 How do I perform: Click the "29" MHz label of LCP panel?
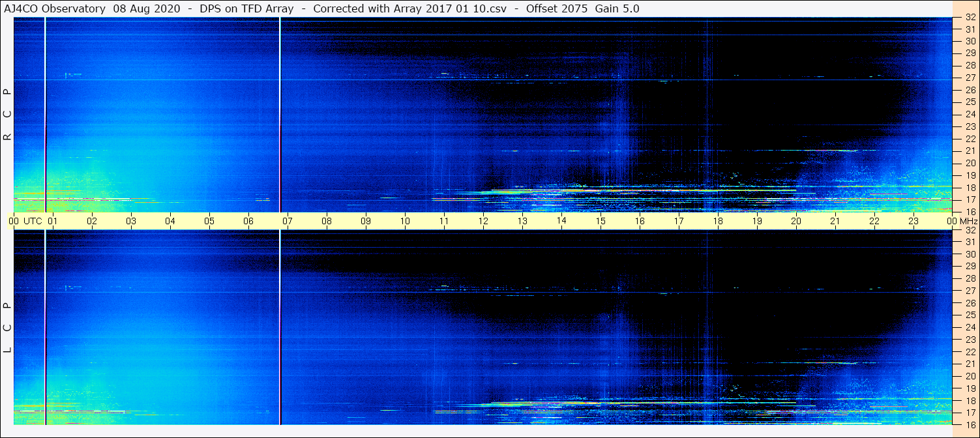[x=970, y=267]
